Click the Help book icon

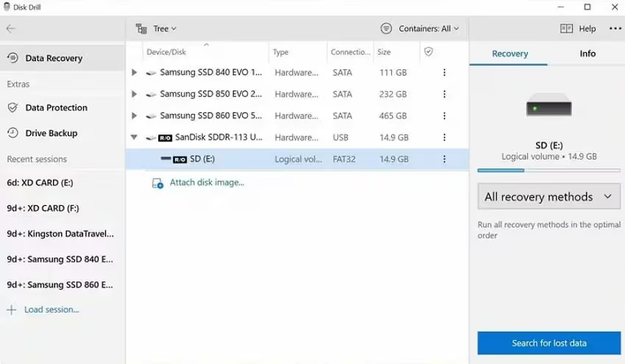pos(566,28)
